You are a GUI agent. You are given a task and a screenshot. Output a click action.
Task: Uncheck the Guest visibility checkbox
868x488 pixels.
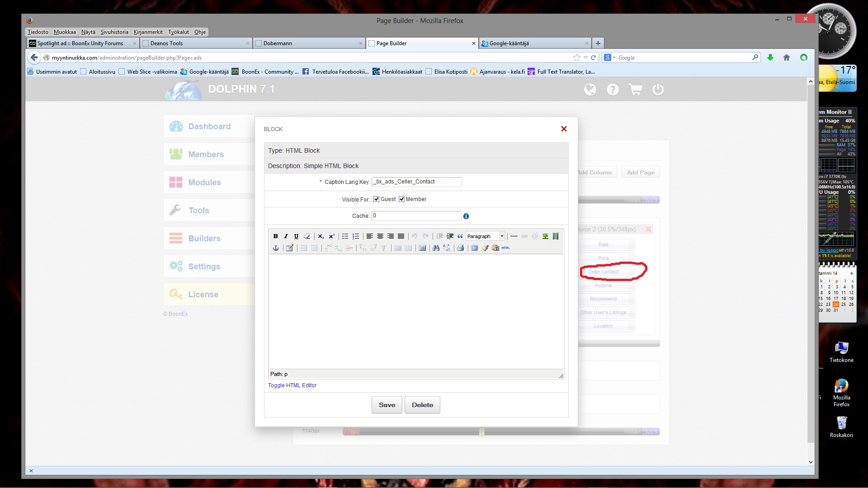376,199
